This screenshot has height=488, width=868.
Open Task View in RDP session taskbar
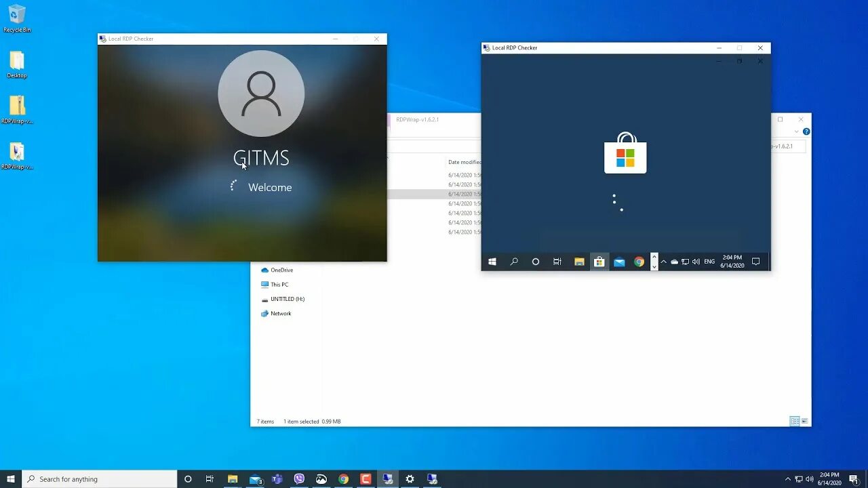557,262
